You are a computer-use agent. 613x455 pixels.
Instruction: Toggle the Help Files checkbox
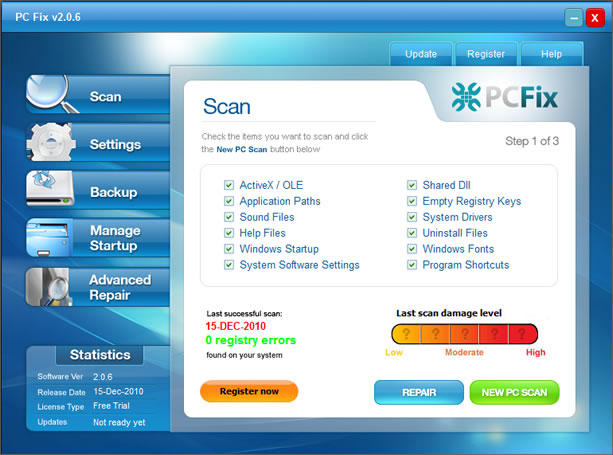pos(229,233)
